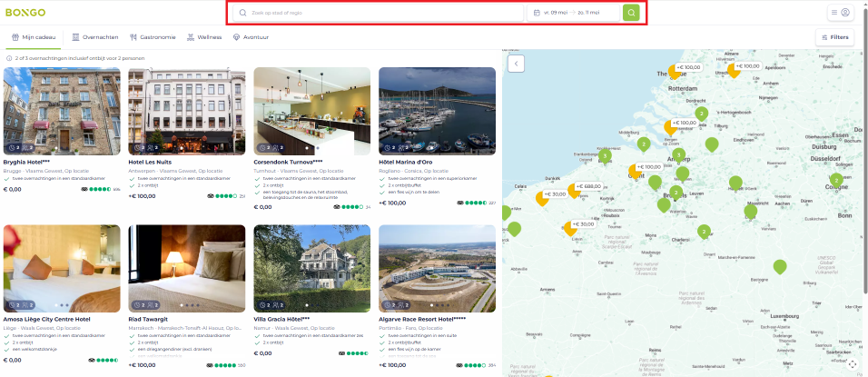Select the Mijn cadeau tab
The width and height of the screenshot is (868, 377).
click(35, 37)
